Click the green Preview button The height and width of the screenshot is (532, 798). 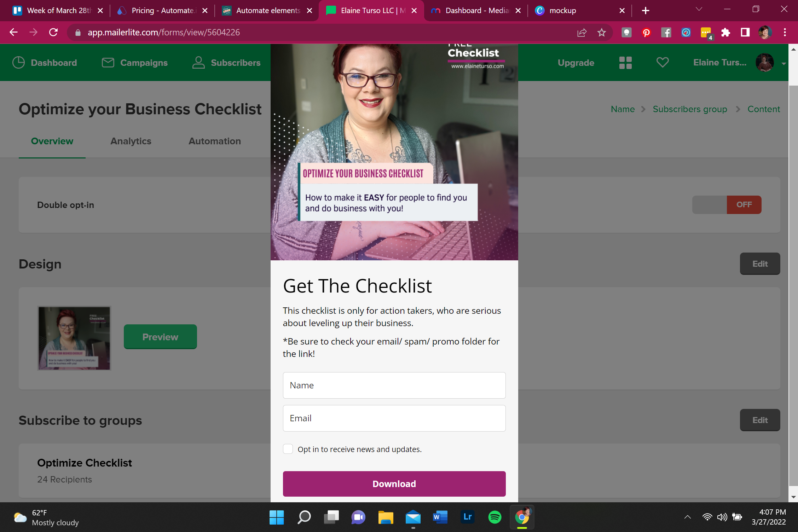coord(160,337)
